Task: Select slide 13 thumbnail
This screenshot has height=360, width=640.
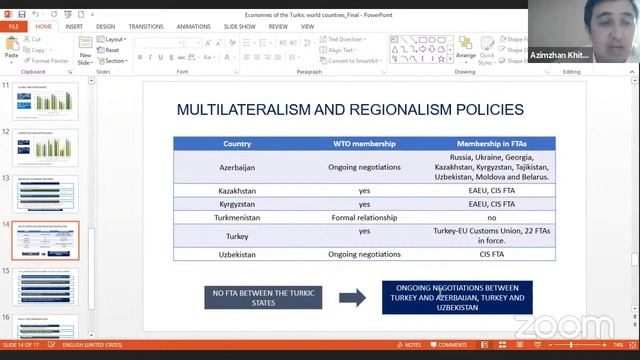Action: point(45,194)
